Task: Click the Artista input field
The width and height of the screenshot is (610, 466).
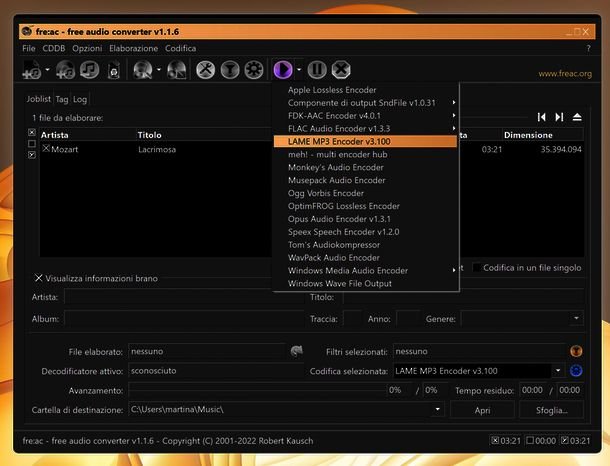Action: coord(184,297)
